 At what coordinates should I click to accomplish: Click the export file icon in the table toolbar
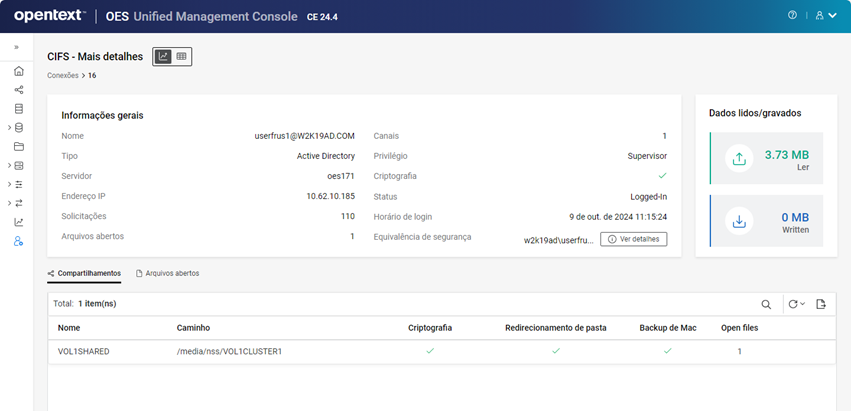tap(821, 304)
